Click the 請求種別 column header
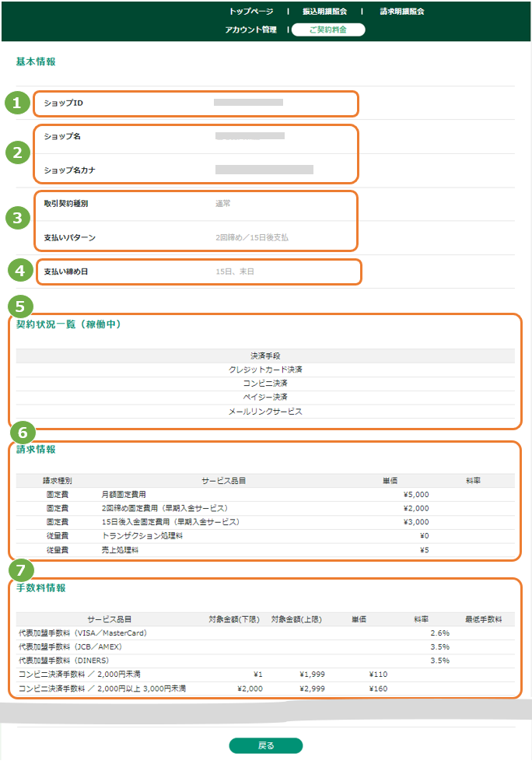 pyautogui.click(x=58, y=480)
